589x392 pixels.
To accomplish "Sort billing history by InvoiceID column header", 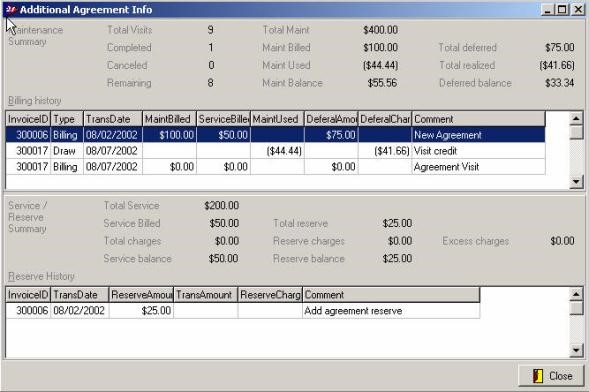I will pos(28,119).
